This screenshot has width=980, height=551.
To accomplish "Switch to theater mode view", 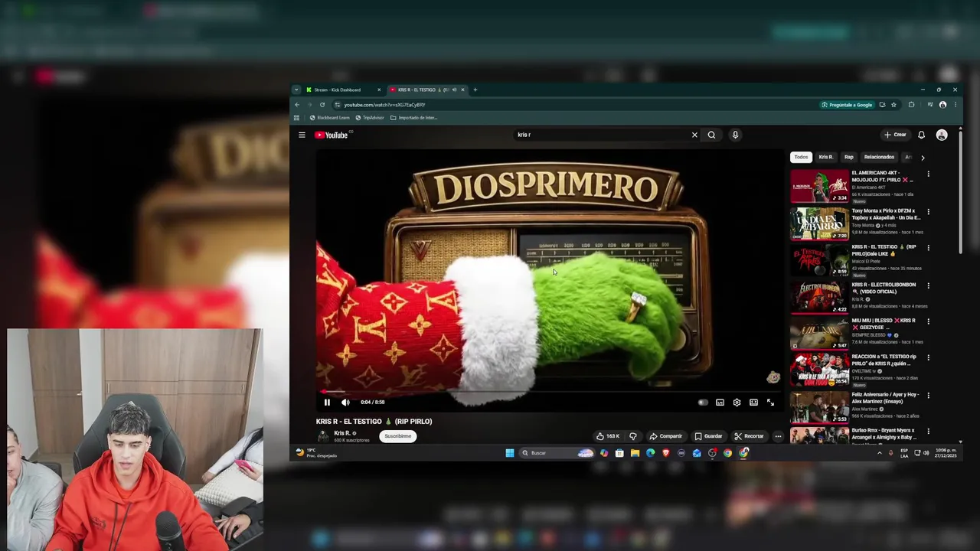I will pos(753,402).
